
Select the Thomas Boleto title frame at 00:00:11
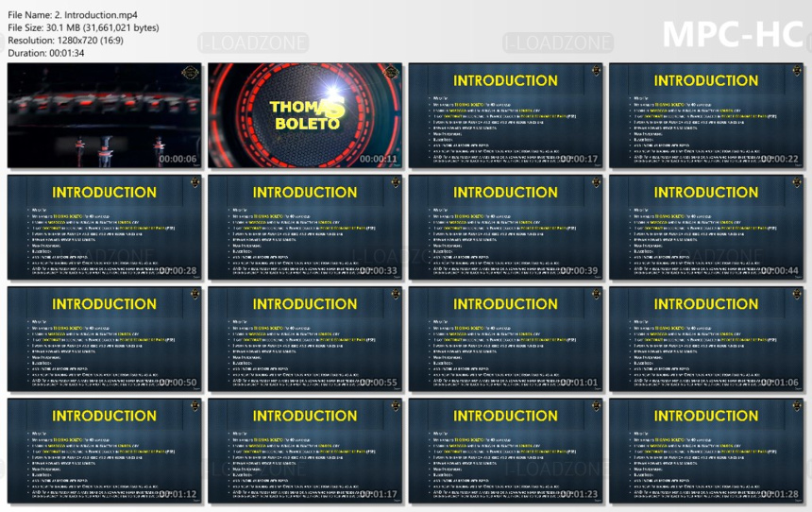(305, 115)
